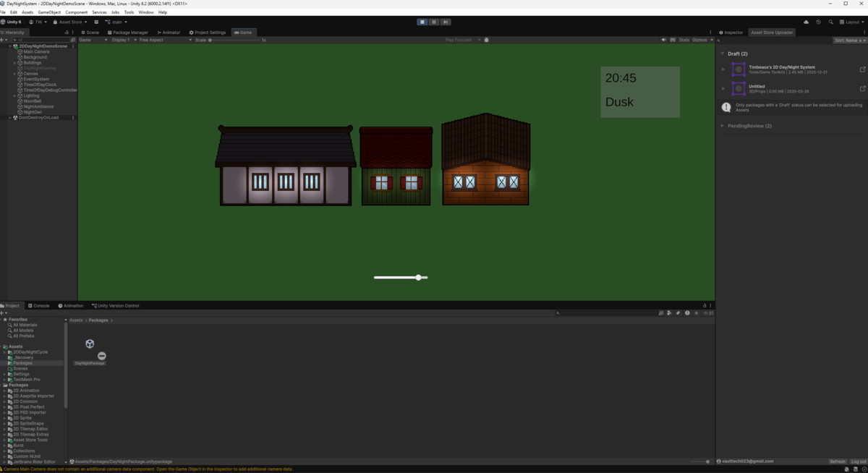Image resolution: width=868 pixels, height=473 pixels.
Task: Click the Project panel search field
Action: click(x=606, y=313)
